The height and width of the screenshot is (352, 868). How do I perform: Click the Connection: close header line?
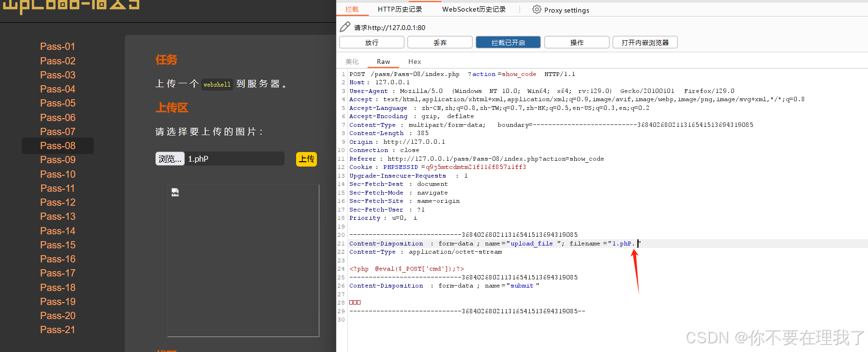click(x=384, y=150)
